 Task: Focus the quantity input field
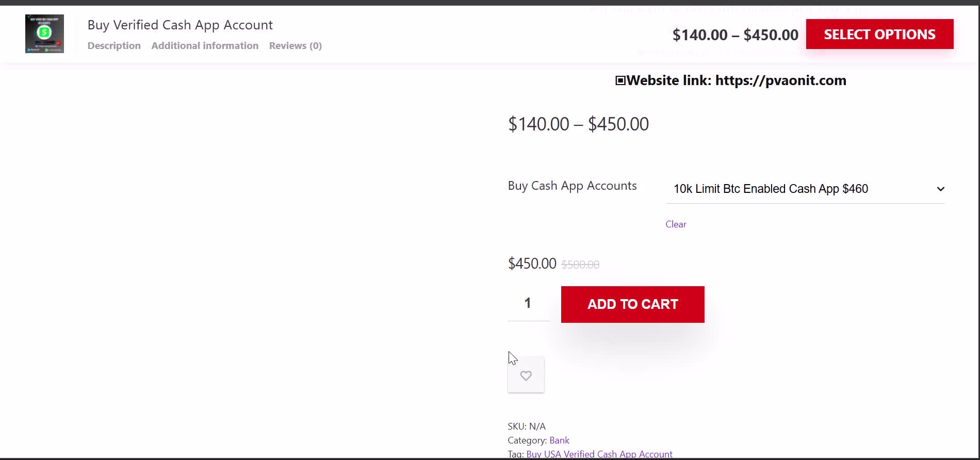point(528,303)
